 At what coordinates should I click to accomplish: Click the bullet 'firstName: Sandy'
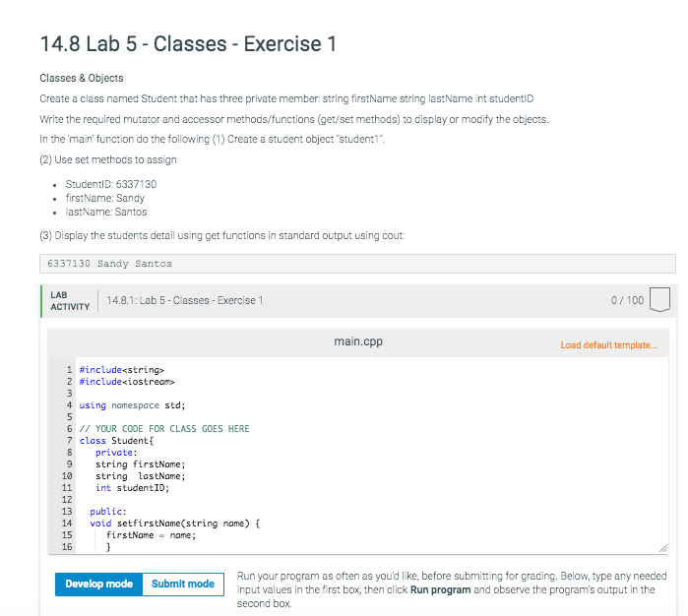(105, 199)
